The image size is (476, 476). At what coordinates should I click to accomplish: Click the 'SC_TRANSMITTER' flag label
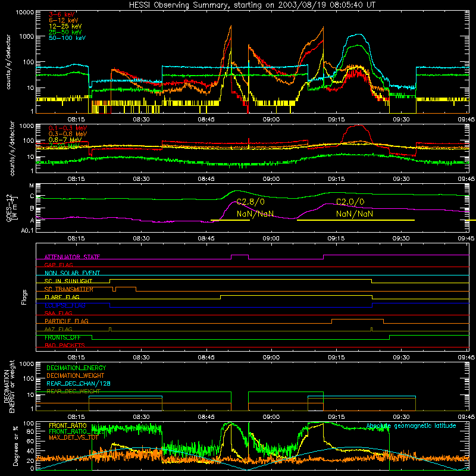68,289
